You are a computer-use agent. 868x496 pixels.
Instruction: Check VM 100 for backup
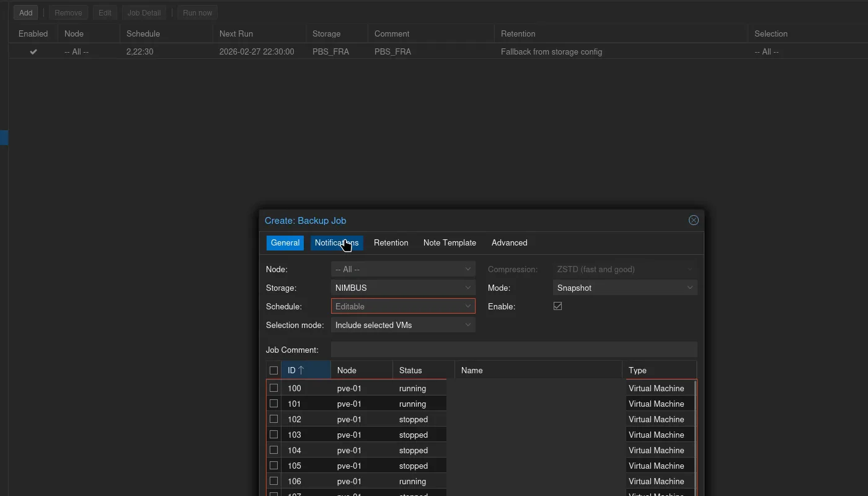(x=273, y=387)
